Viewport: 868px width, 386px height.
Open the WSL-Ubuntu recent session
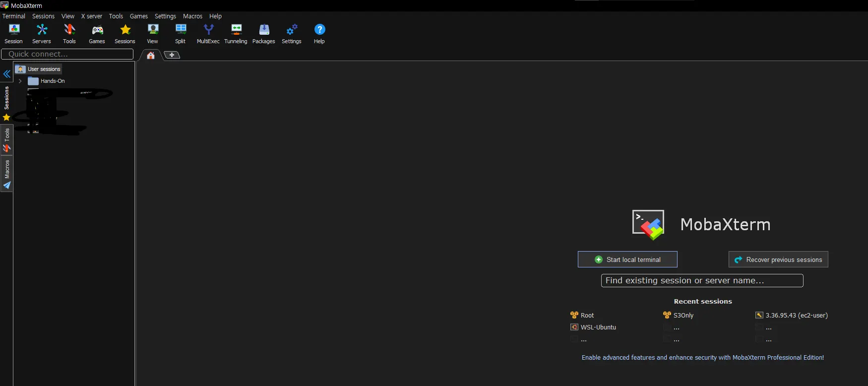pos(598,327)
